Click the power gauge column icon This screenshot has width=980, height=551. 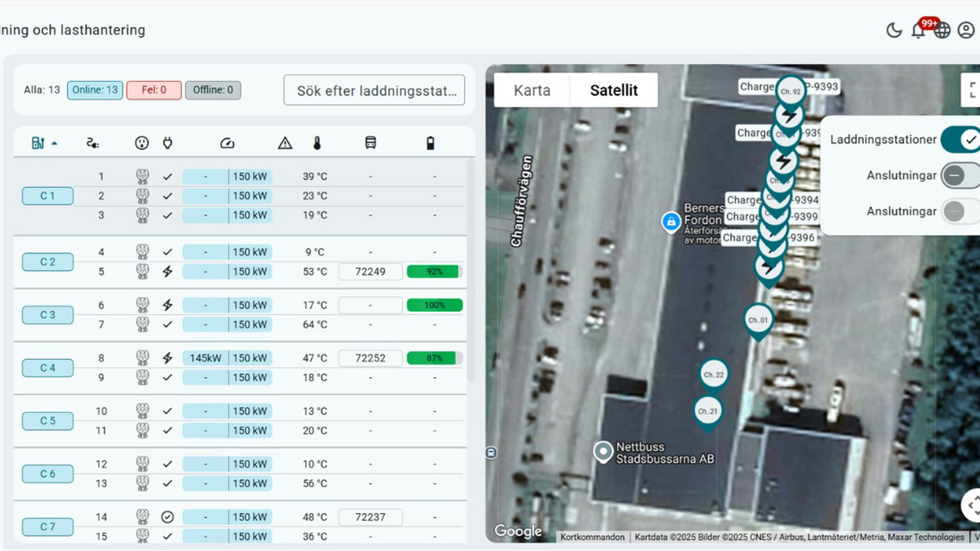click(227, 143)
